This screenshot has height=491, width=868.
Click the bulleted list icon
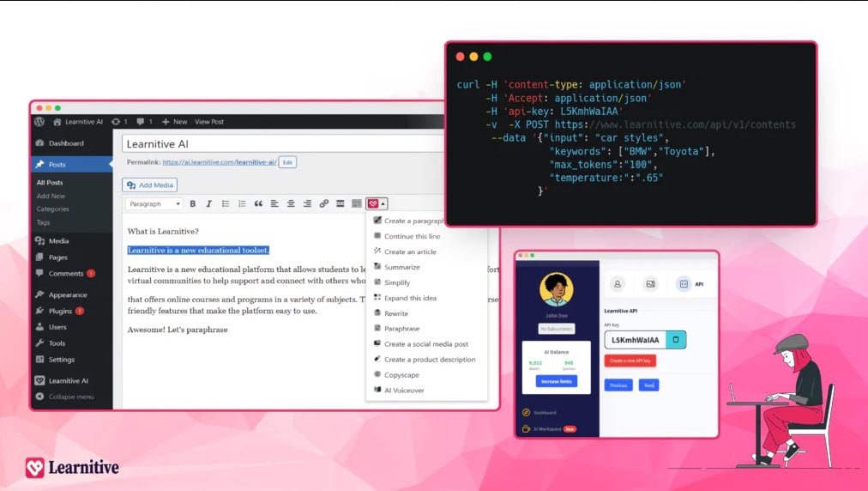(226, 204)
